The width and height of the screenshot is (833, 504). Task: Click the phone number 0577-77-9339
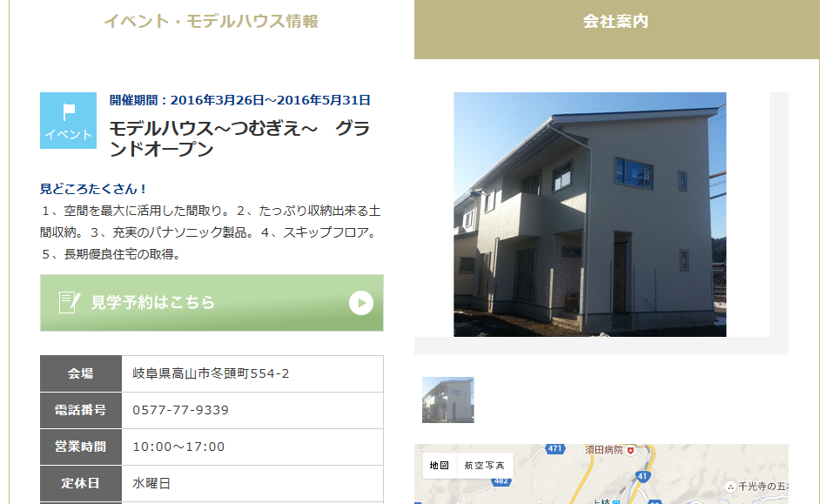click(181, 410)
